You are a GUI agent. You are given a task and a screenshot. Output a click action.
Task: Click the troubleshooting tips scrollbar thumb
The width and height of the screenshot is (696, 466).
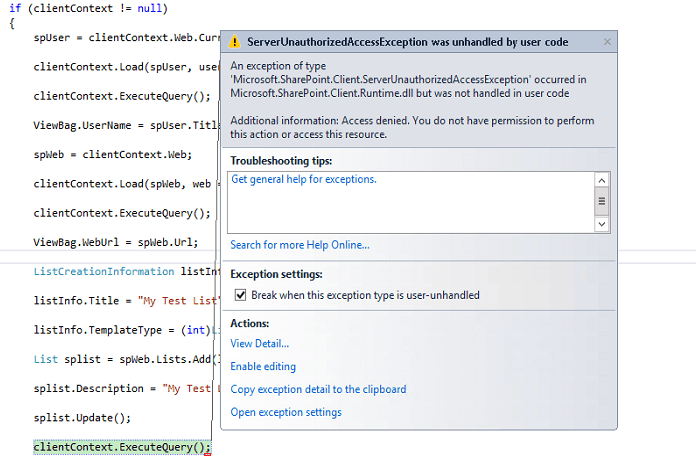pos(602,201)
